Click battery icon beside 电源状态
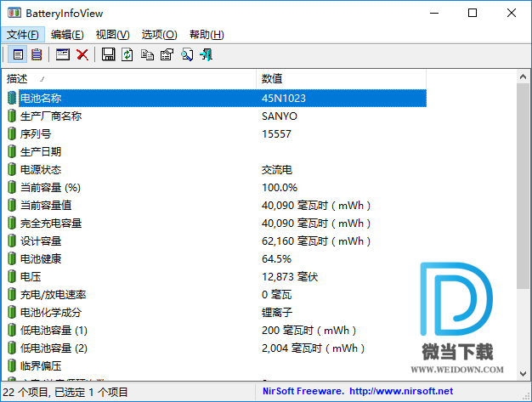The height and width of the screenshot is (402, 532). tap(12, 169)
